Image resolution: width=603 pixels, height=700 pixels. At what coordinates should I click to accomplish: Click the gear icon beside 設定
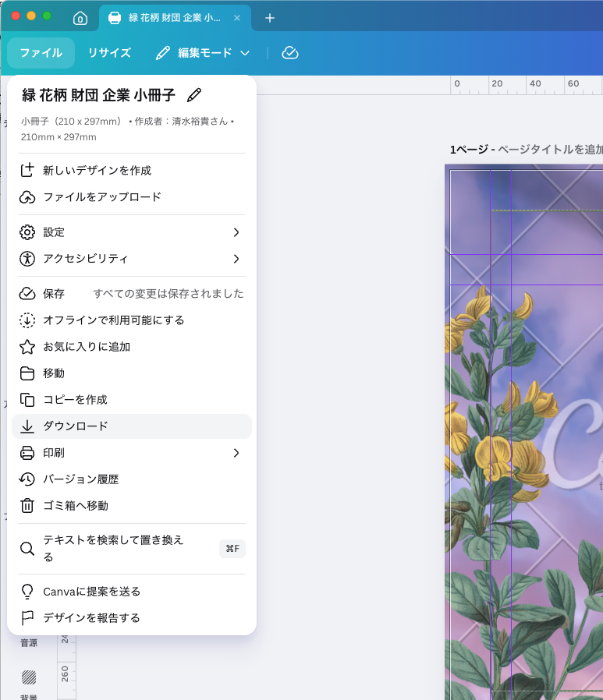27,232
